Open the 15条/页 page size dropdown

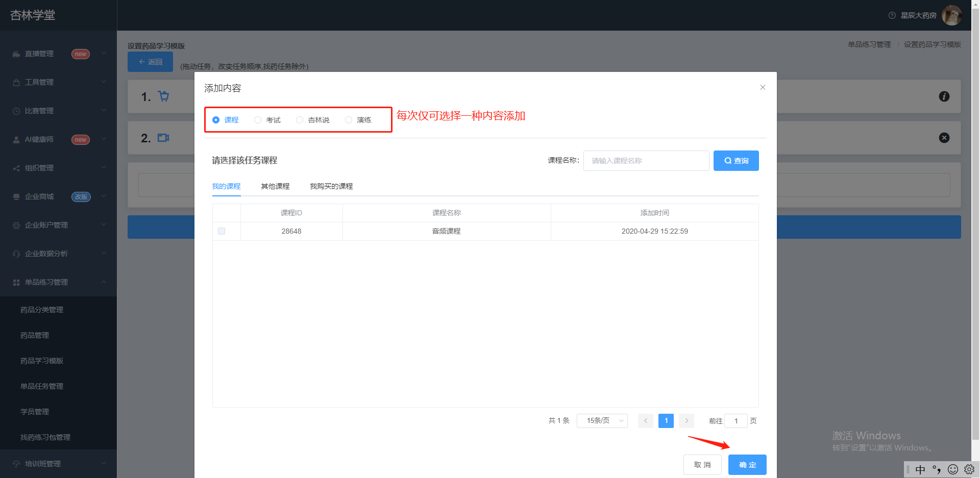point(602,421)
